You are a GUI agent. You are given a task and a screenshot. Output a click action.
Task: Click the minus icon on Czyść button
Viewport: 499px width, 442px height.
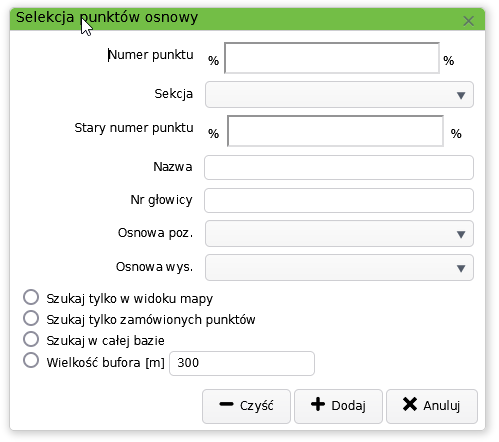point(226,404)
